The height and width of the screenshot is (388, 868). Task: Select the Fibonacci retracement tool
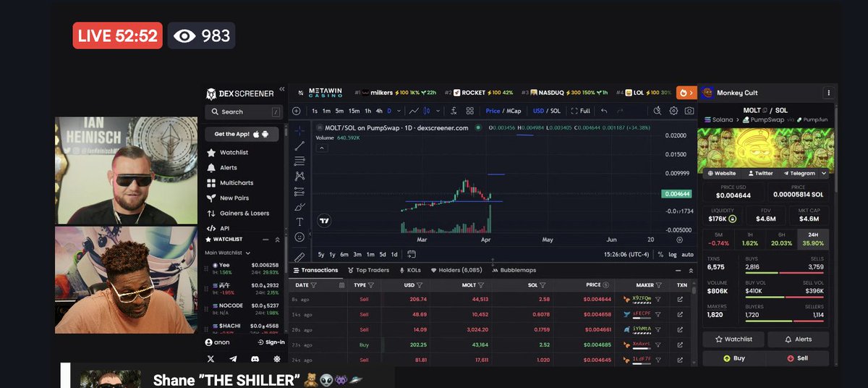tap(300, 161)
